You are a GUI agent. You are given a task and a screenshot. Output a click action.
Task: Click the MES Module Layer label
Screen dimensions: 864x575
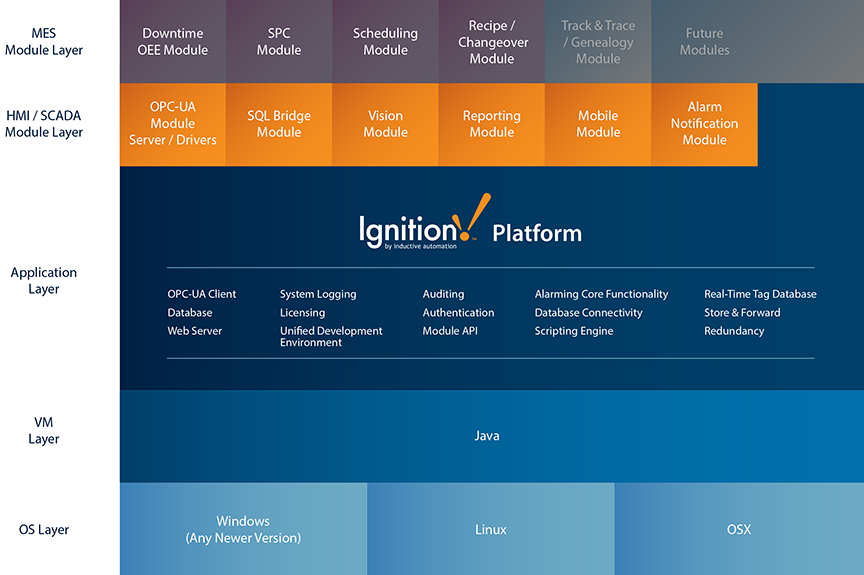(x=44, y=41)
